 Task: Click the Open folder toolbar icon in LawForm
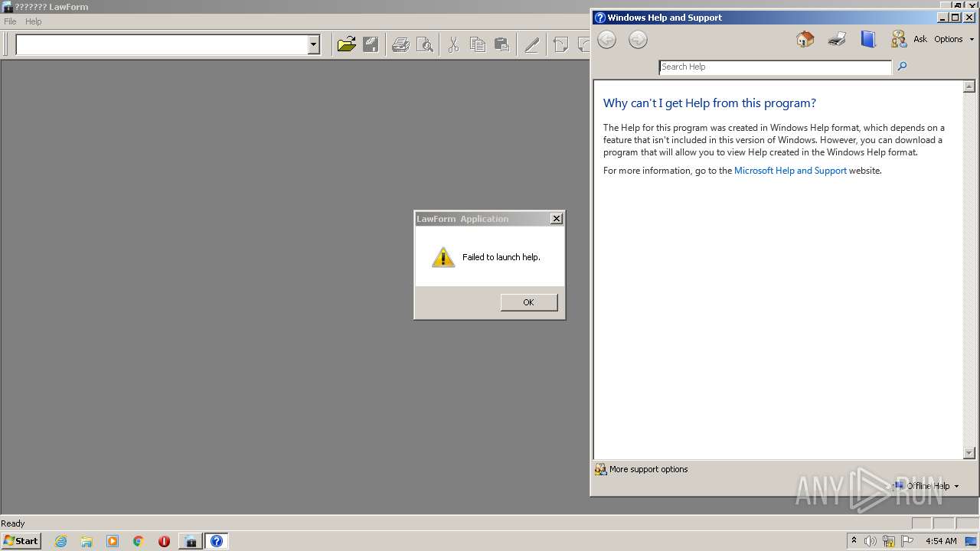click(347, 44)
